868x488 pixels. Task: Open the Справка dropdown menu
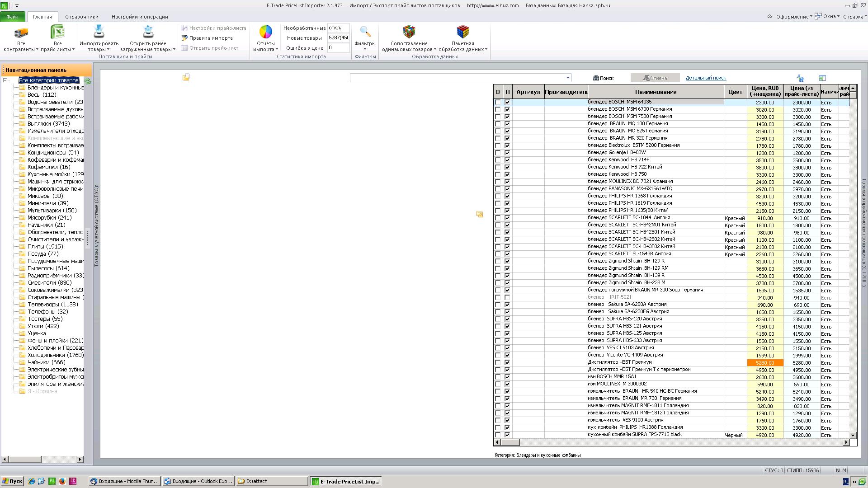click(x=855, y=17)
